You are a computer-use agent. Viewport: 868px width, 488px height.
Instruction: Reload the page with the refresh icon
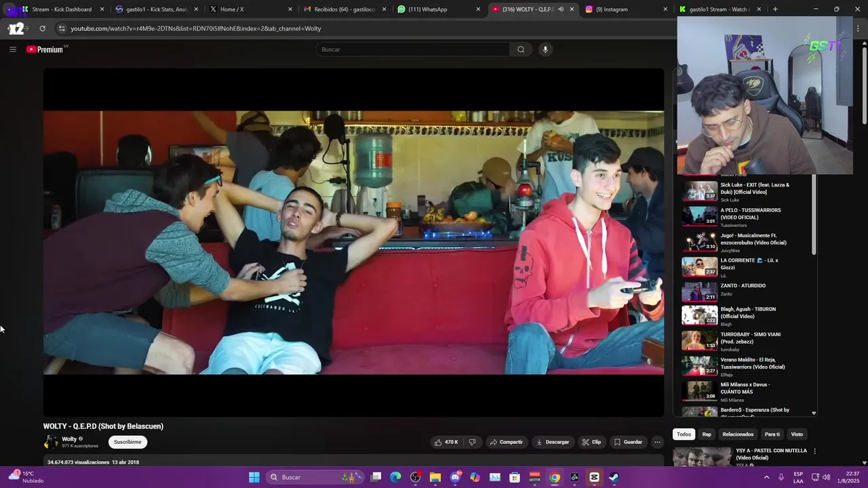click(x=42, y=28)
